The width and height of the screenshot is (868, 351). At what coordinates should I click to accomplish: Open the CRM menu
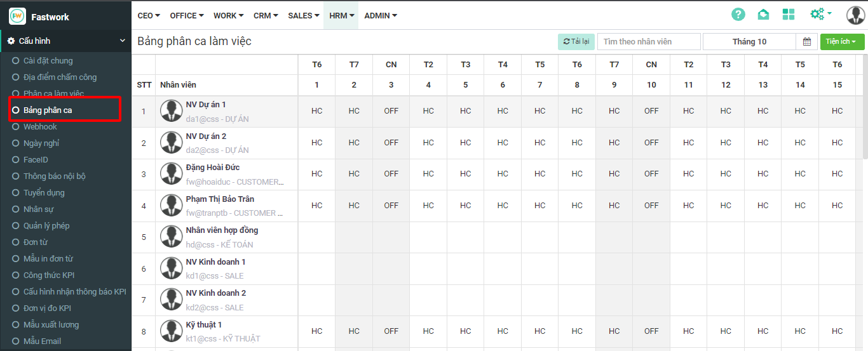click(x=266, y=16)
